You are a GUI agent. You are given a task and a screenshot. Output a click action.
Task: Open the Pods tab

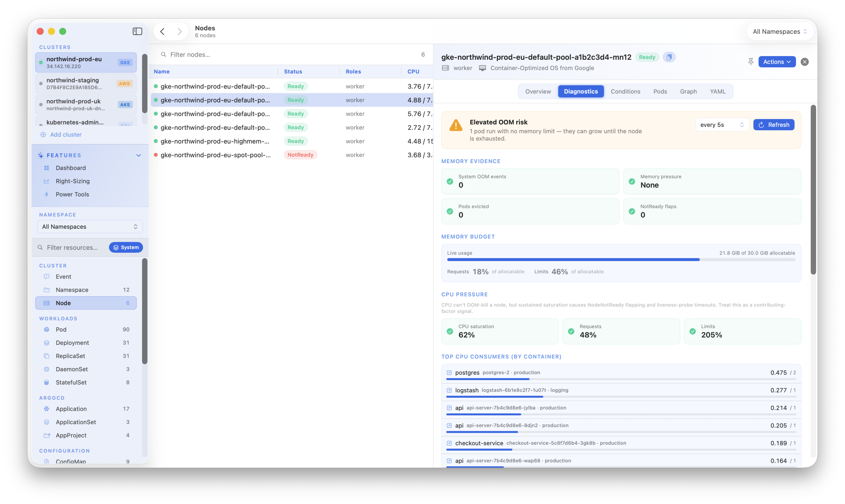(x=660, y=91)
